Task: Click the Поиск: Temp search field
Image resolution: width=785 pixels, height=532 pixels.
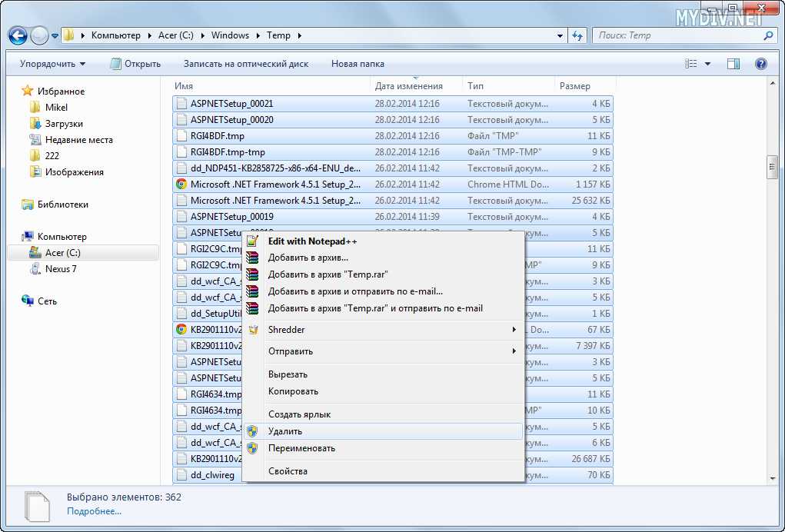Action: point(677,35)
